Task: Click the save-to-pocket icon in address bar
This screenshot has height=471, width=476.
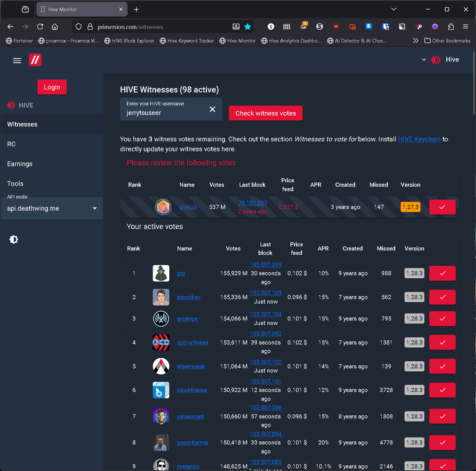Action: 236,27
